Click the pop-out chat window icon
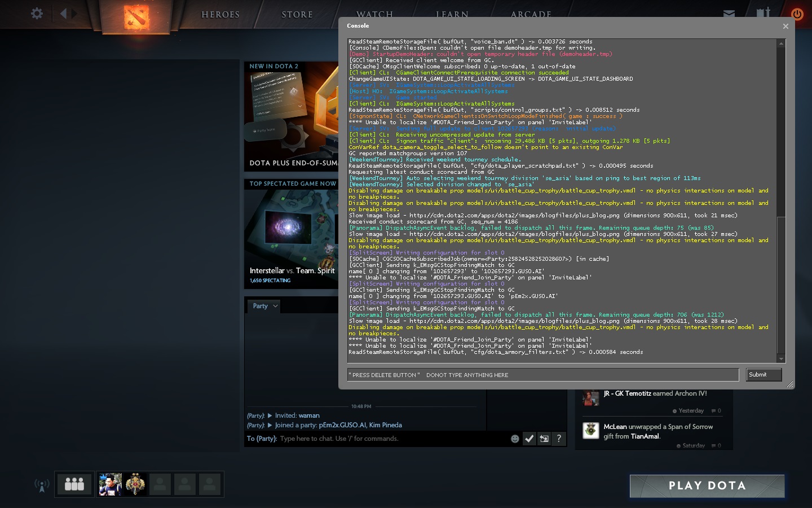812x508 pixels. [x=544, y=439]
